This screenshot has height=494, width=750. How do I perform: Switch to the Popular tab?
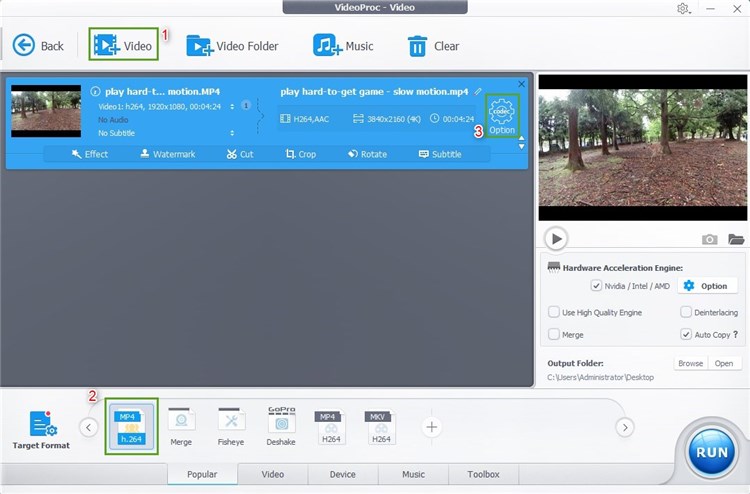[202, 474]
